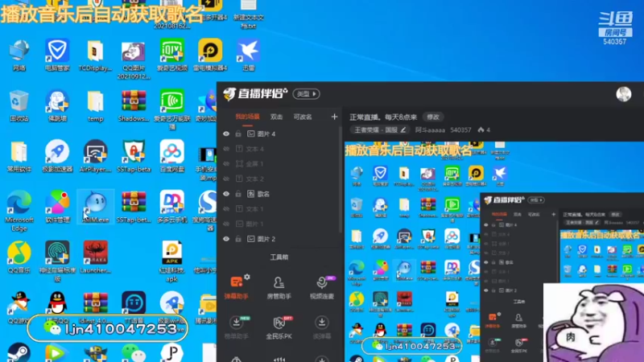This screenshot has width=644, height=362.
Task: Open the TCDisplay folder on desktop
Action: (95, 56)
